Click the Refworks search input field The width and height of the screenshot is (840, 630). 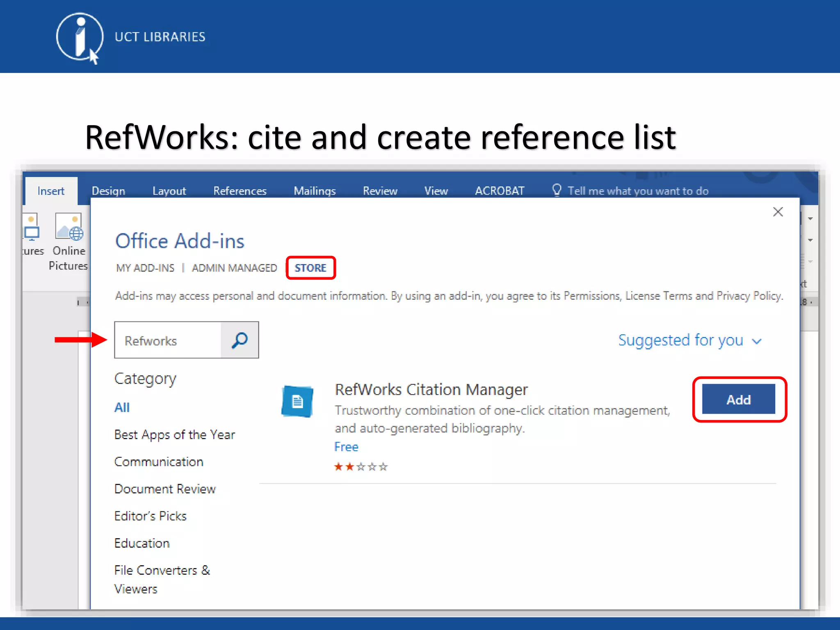coord(168,340)
